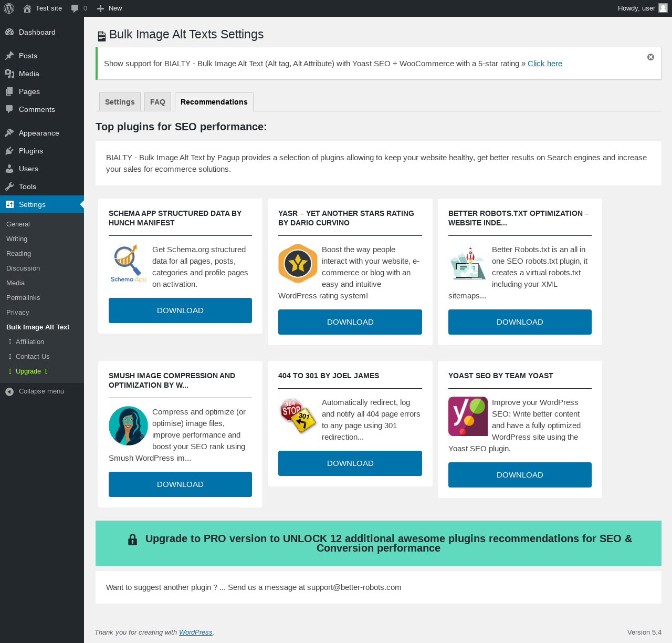The image size is (672, 643).
Task: Open comments bubble in admin bar
Action: click(75, 8)
